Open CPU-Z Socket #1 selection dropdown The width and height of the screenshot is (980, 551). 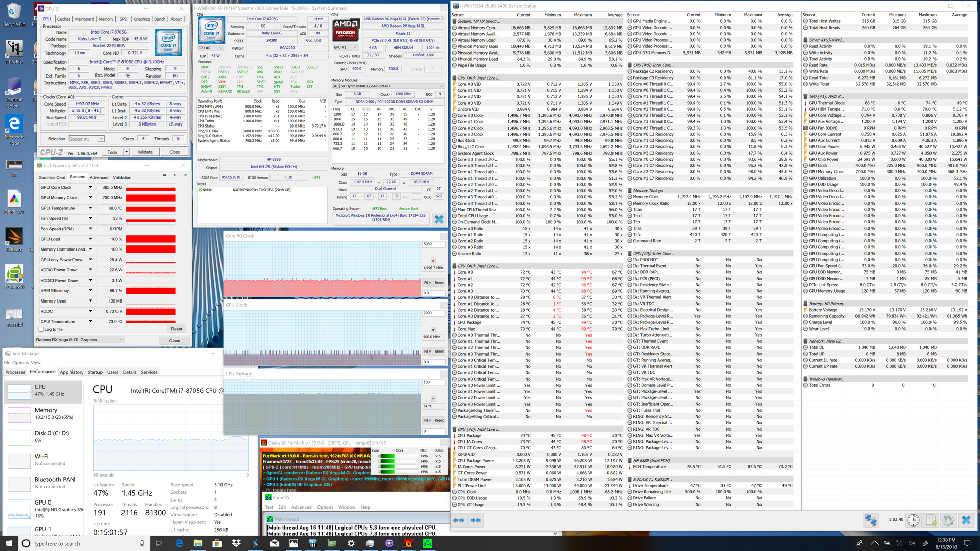(86, 139)
